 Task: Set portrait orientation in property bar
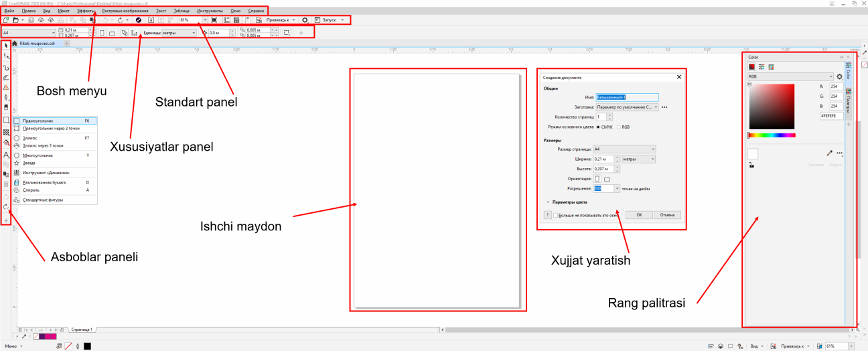[x=102, y=33]
